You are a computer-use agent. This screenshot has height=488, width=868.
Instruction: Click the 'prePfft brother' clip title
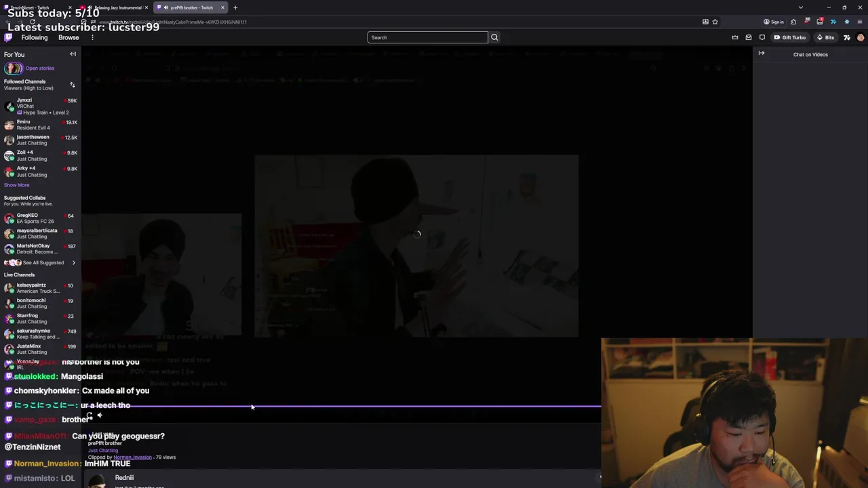tap(104, 443)
